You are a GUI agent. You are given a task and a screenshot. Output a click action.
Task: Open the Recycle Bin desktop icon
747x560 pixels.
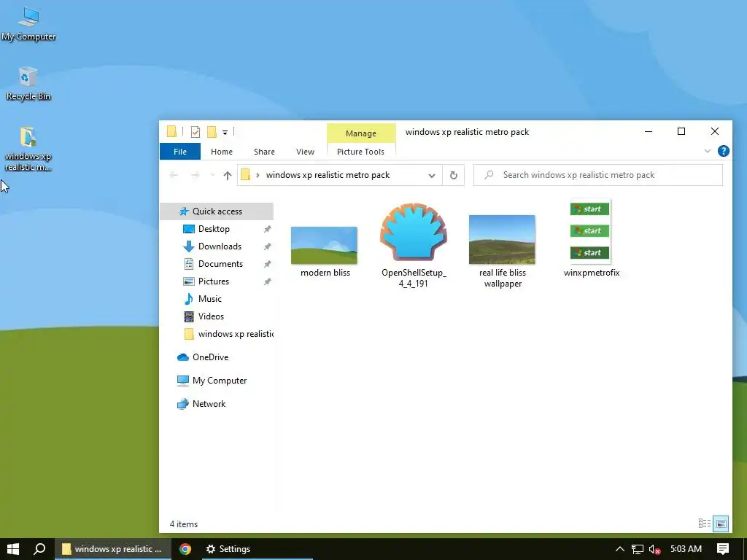28,84
